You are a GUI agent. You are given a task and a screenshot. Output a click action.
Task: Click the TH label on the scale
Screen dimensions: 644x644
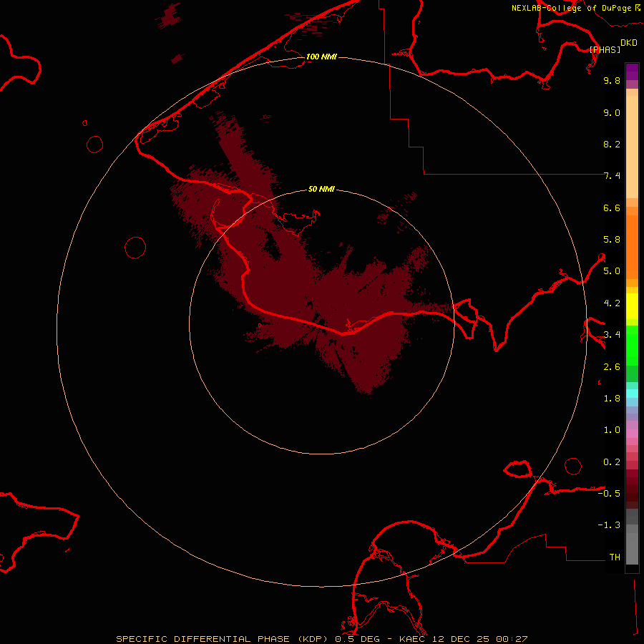coord(615,557)
